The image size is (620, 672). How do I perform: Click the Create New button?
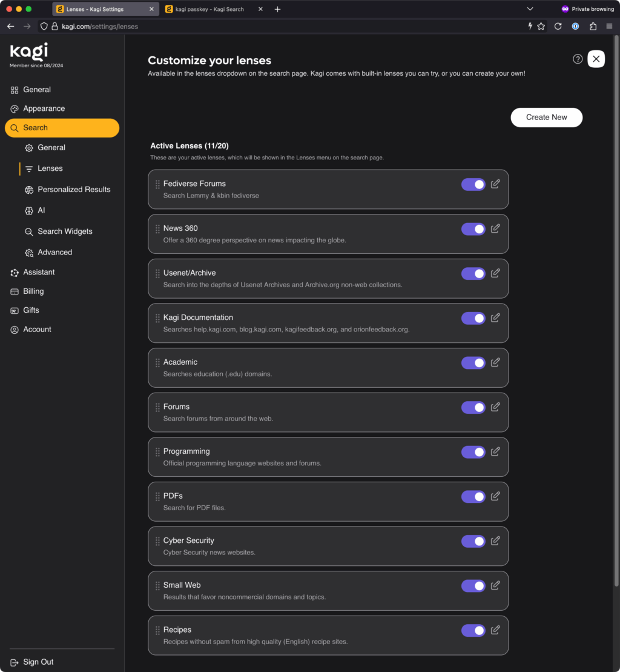coord(546,118)
